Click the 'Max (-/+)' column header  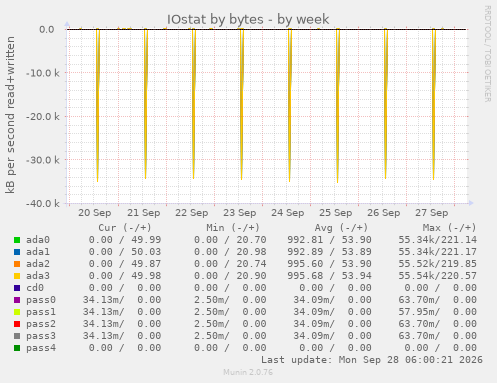[449, 228]
